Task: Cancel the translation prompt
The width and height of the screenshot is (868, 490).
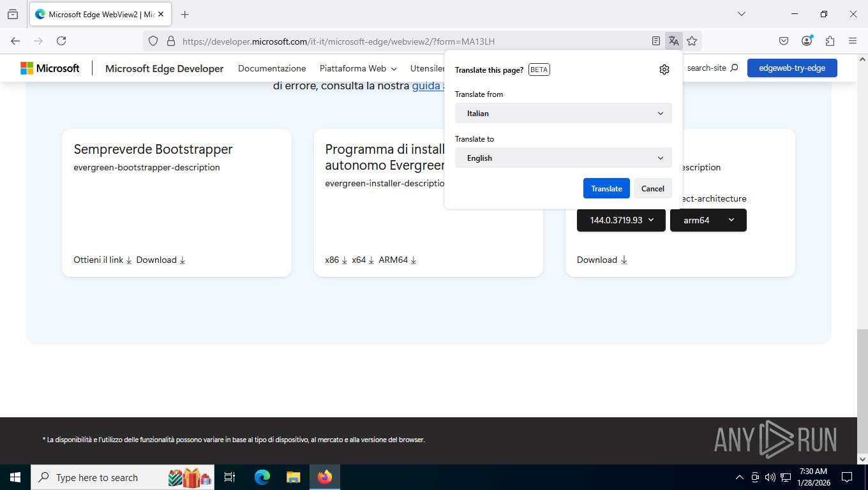Action: (x=653, y=188)
